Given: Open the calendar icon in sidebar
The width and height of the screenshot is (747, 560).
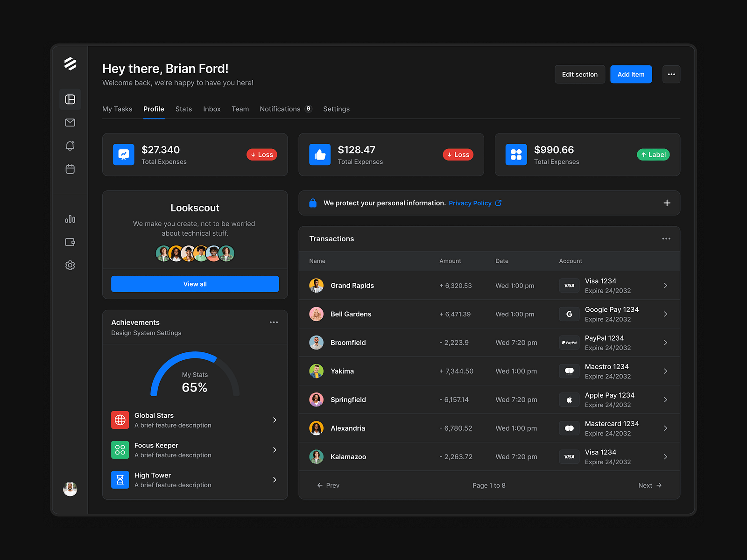Looking at the screenshot, I should [x=70, y=169].
